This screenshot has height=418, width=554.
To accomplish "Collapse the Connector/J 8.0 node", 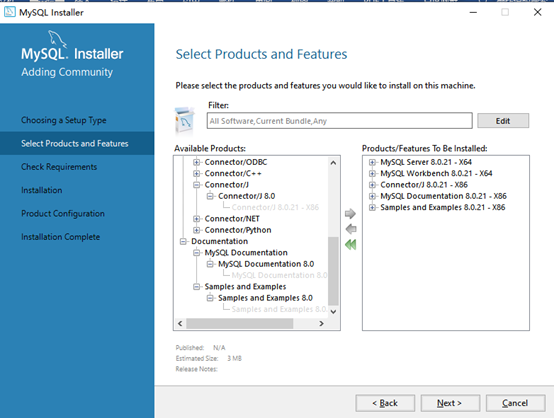I will [x=210, y=196].
